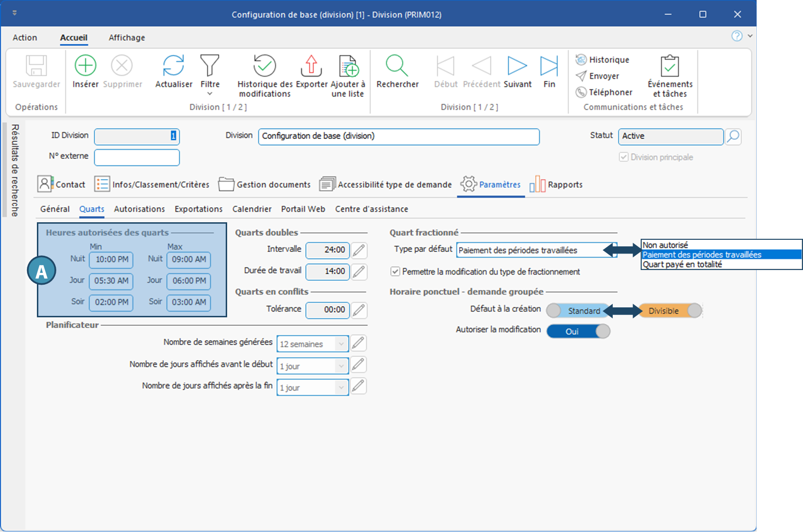Open Événements et tâches
Image resolution: width=803 pixels, height=532 pixels.
point(670,66)
